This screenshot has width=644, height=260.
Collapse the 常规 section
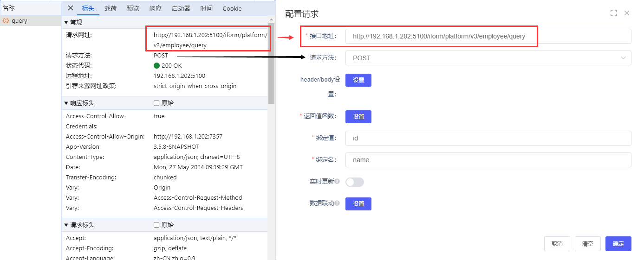(x=66, y=22)
